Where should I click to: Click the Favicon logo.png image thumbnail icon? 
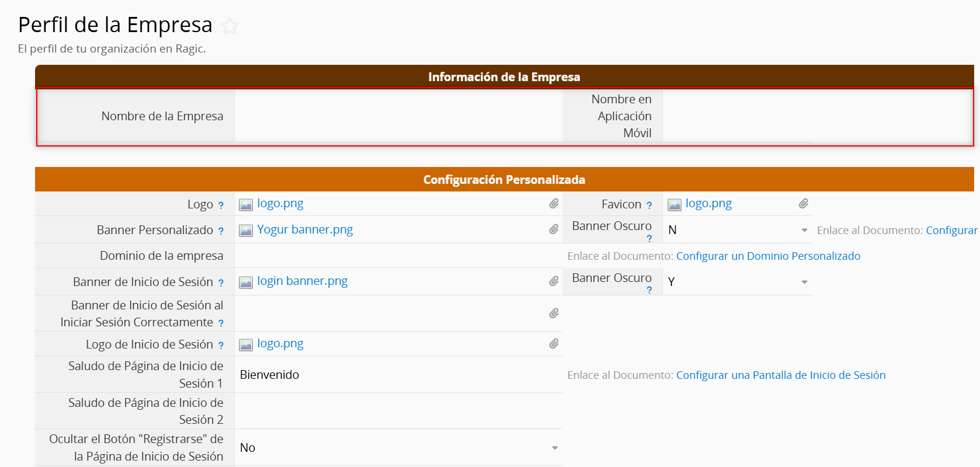click(675, 204)
